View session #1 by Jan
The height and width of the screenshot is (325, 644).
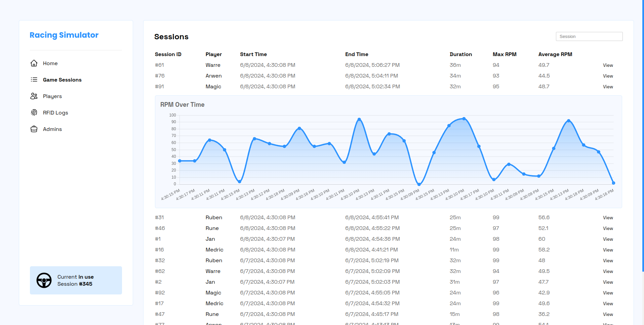[608, 239]
